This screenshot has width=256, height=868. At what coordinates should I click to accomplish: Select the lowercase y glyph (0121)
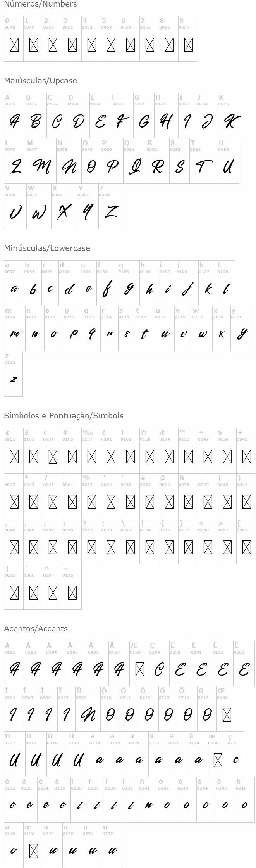(x=242, y=329)
